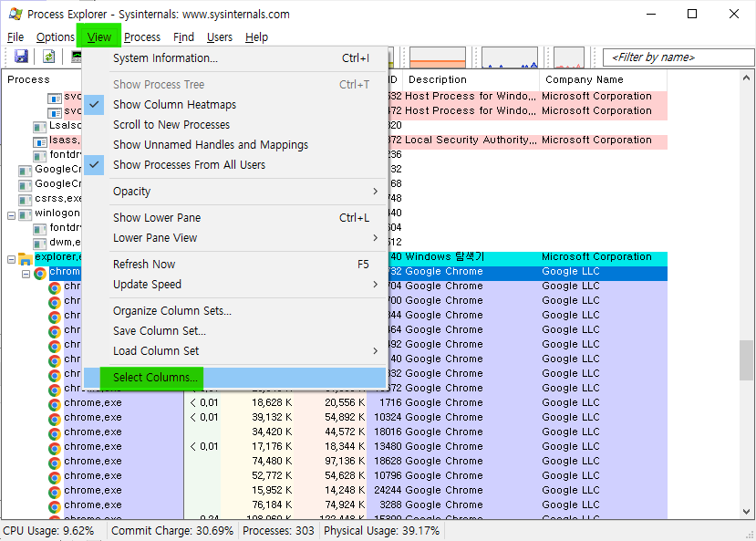Click the explorer.exe folder icon

[26, 259]
